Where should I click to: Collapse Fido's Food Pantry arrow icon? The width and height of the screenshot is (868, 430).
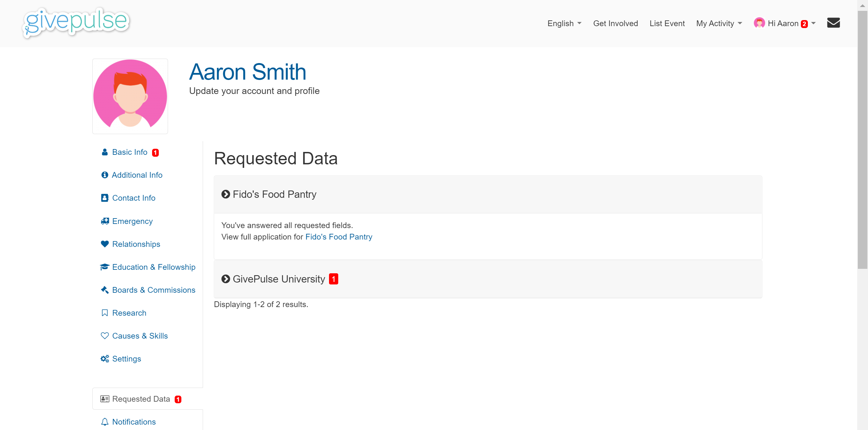coord(225,194)
